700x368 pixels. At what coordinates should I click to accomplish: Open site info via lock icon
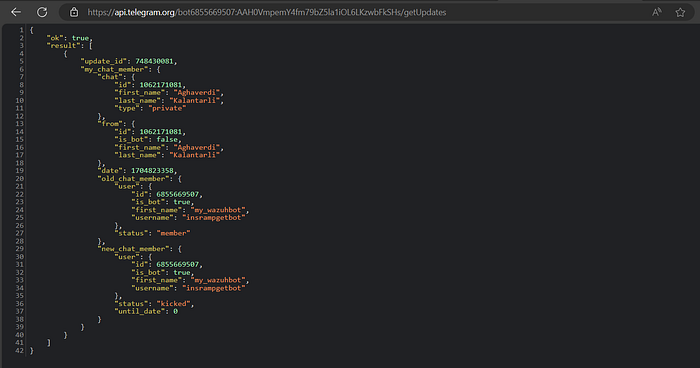coord(74,13)
